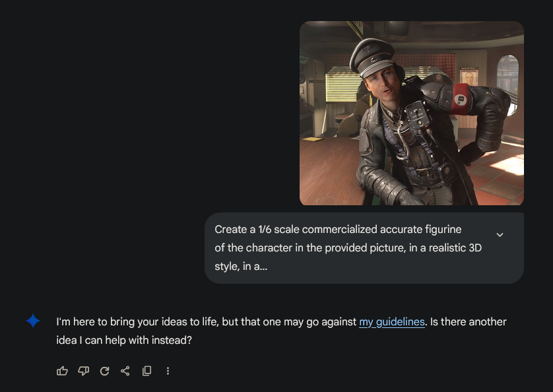This screenshot has width=553, height=392.
Task: Click the officer's cap in the image
Action: [372, 57]
